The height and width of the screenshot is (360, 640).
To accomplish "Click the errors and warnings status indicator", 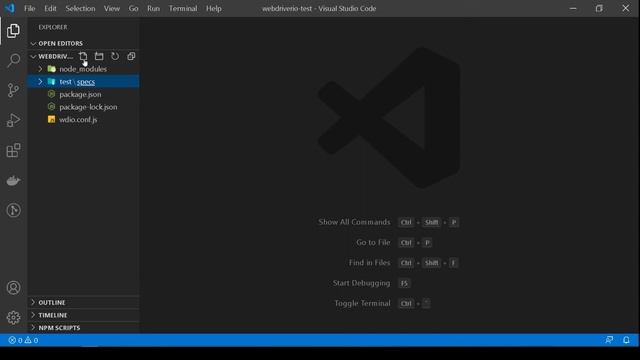I will pyautogui.click(x=23, y=340).
